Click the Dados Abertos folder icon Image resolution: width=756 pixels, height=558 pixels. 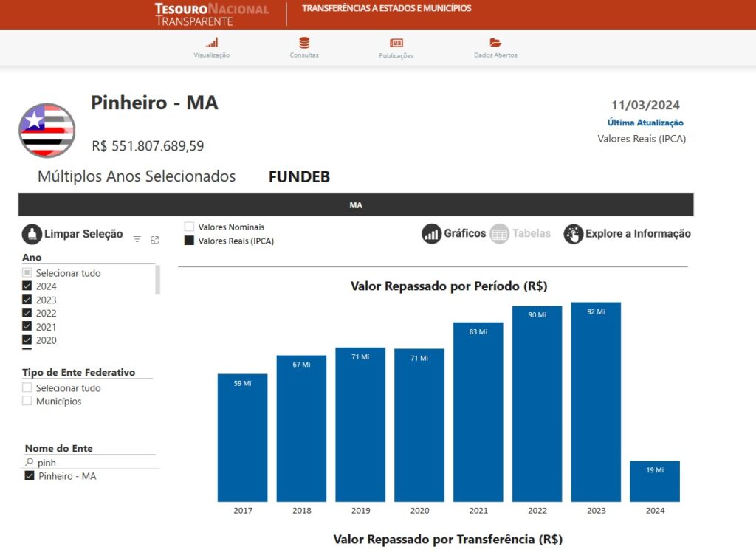(x=495, y=43)
